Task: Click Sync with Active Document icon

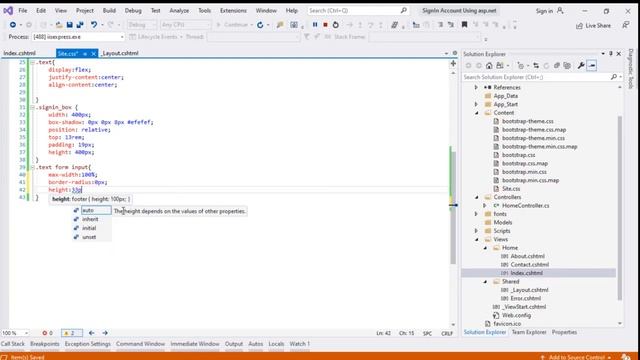Action: point(536,65)
